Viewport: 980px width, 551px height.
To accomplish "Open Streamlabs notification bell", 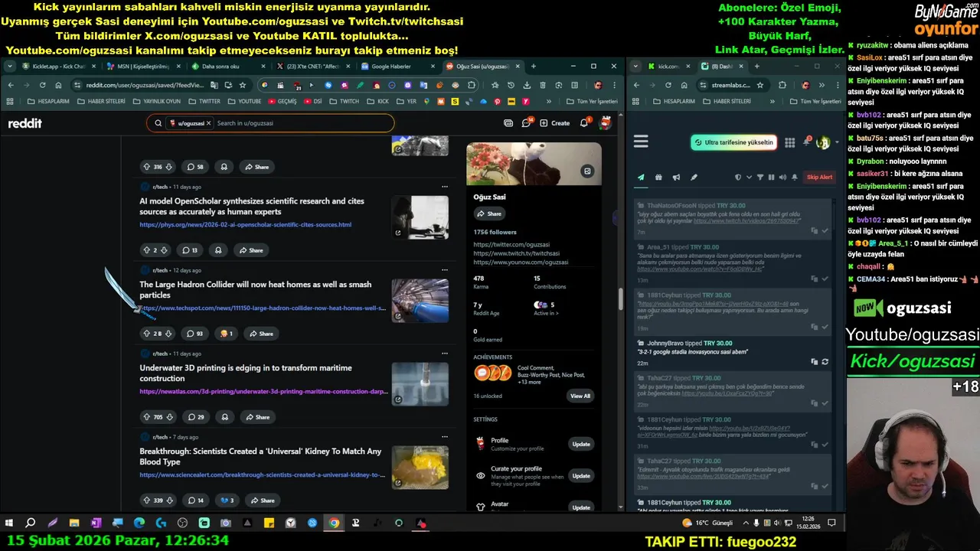I will click(x=806, y=142).
